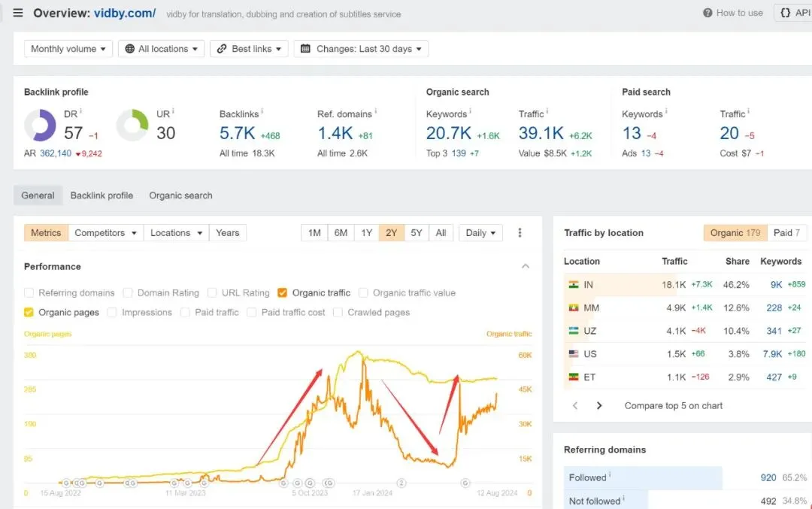Uncheck the Organic traffic checkbox
Image resolution: width=812 pixels, height=509 pixels.
(282, 292)
